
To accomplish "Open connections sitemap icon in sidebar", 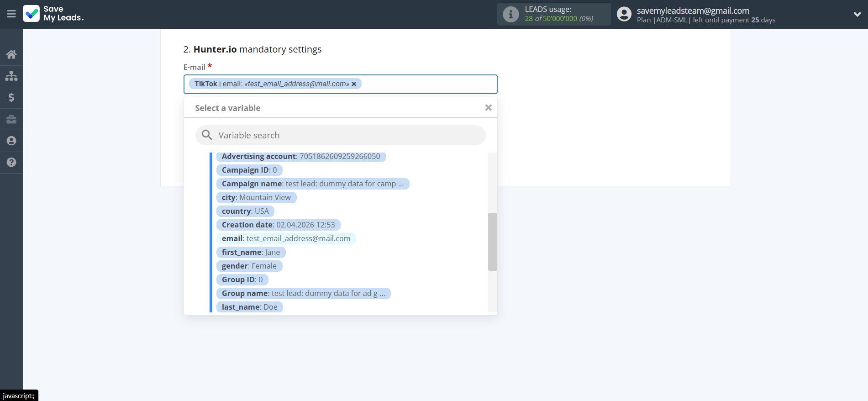I will click(11, 76).
